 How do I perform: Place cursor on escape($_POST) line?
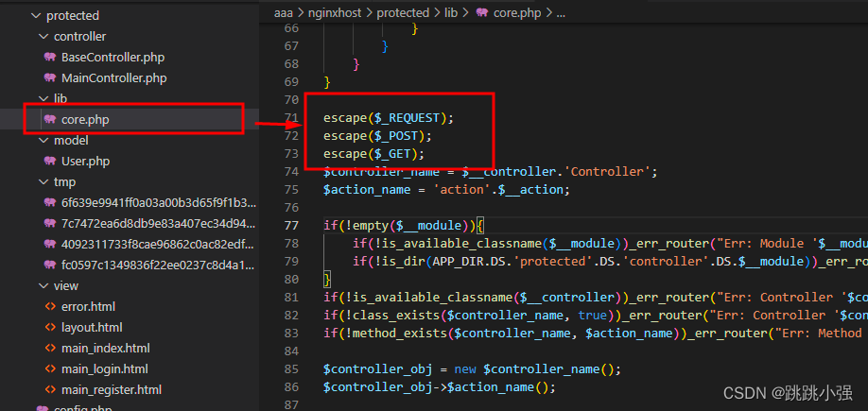coord(377,135)
